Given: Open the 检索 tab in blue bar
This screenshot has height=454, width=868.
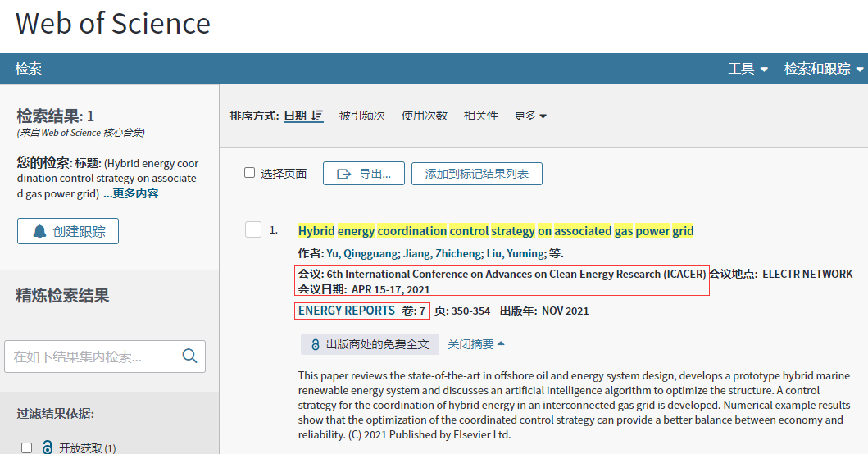Looking at the screenshot, I should pos(28,69).
